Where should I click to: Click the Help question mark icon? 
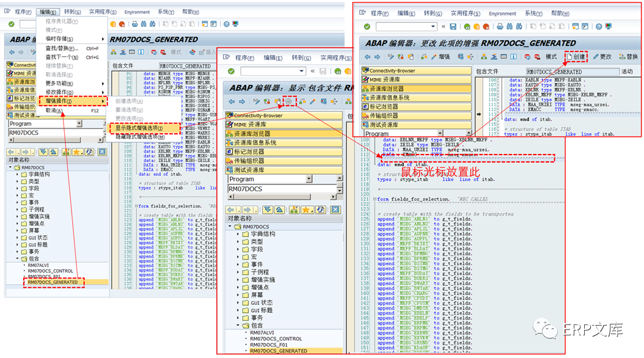600,27
